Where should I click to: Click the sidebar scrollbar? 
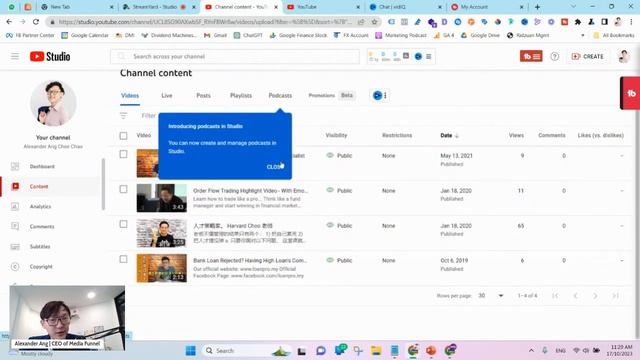point(103,184)
